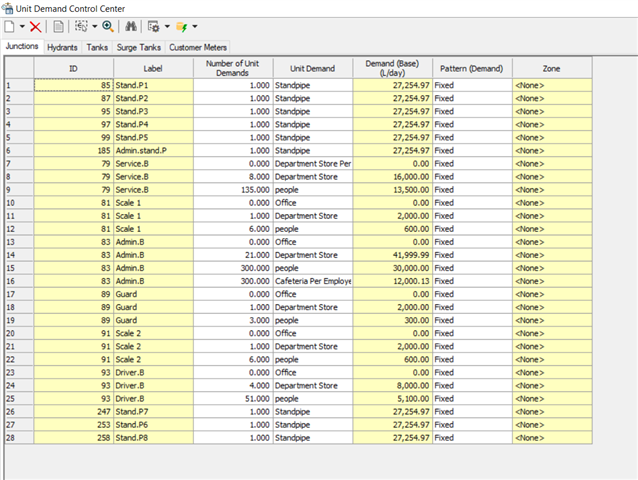Click the 4.000 unit demands cell

point(232,386)
